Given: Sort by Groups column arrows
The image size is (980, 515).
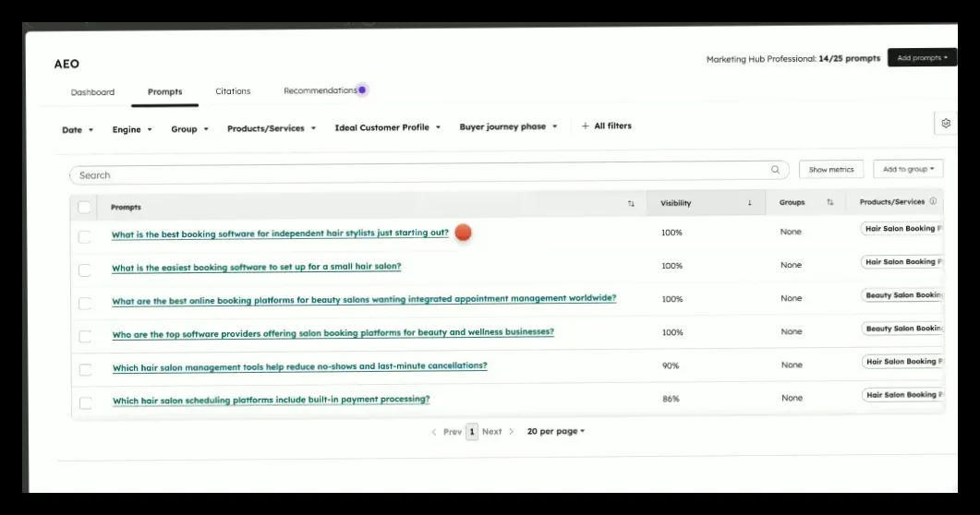Looking at the screenshot, I should click(830, 202).
